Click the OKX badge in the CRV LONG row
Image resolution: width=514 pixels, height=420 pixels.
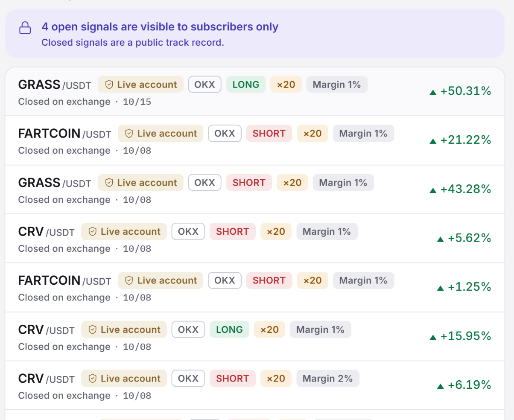188,330
